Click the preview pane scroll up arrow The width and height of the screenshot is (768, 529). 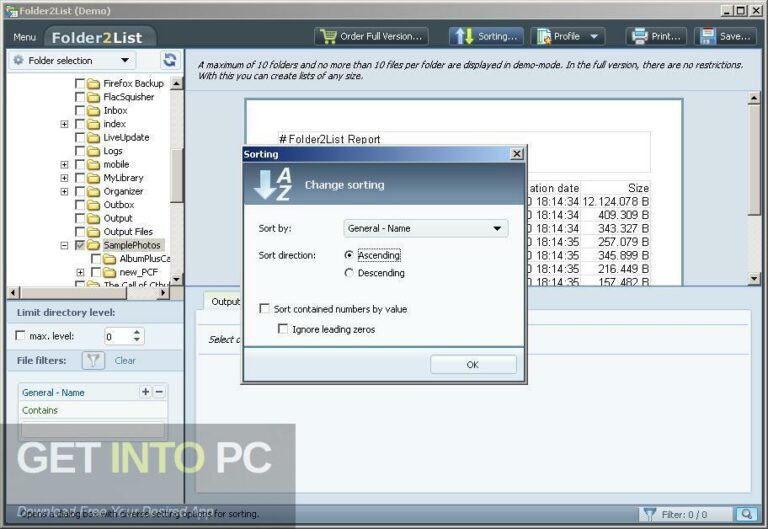[754, 98]
